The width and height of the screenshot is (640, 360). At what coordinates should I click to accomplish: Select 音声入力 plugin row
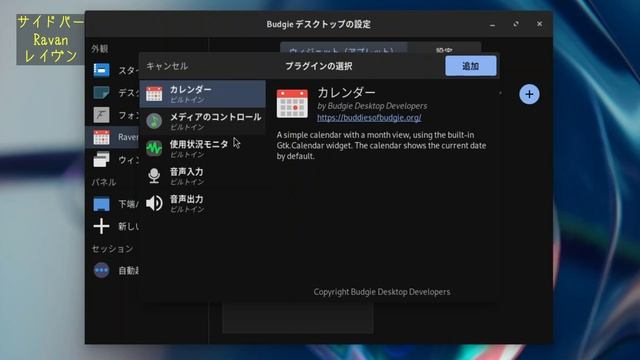point(203,176)
